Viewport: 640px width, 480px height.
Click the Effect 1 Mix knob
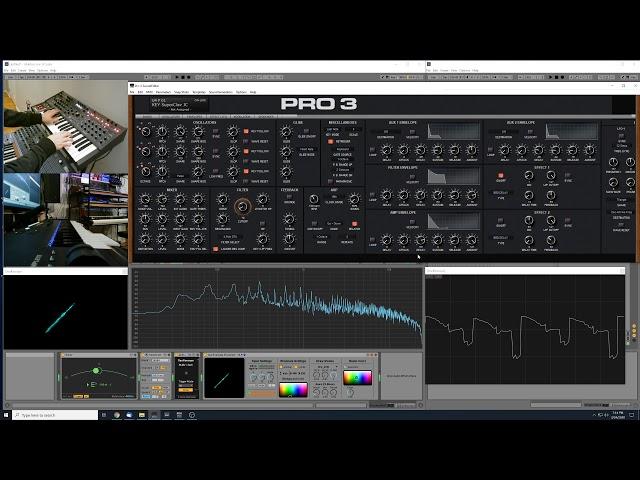click(x=529, y=176)
